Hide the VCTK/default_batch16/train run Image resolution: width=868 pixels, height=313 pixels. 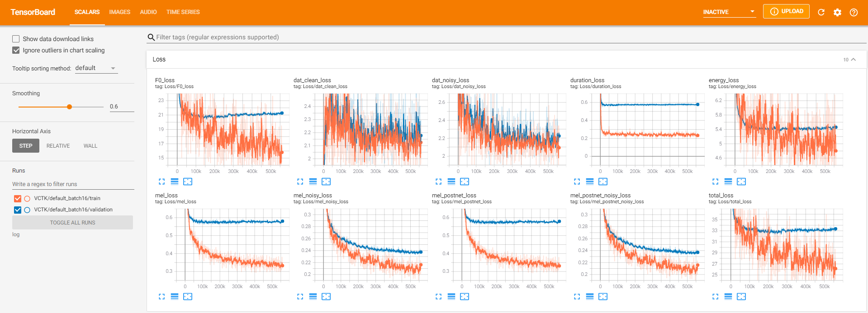click(18, 198)
